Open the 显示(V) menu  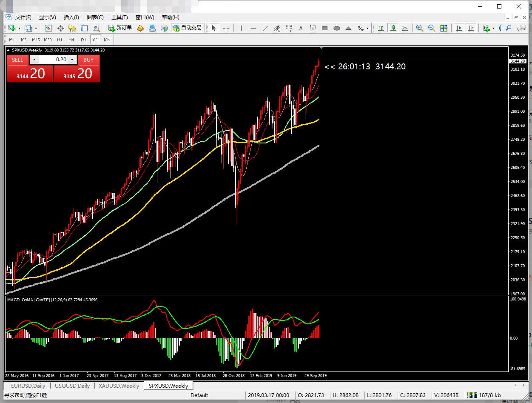[x=48, y=17]
